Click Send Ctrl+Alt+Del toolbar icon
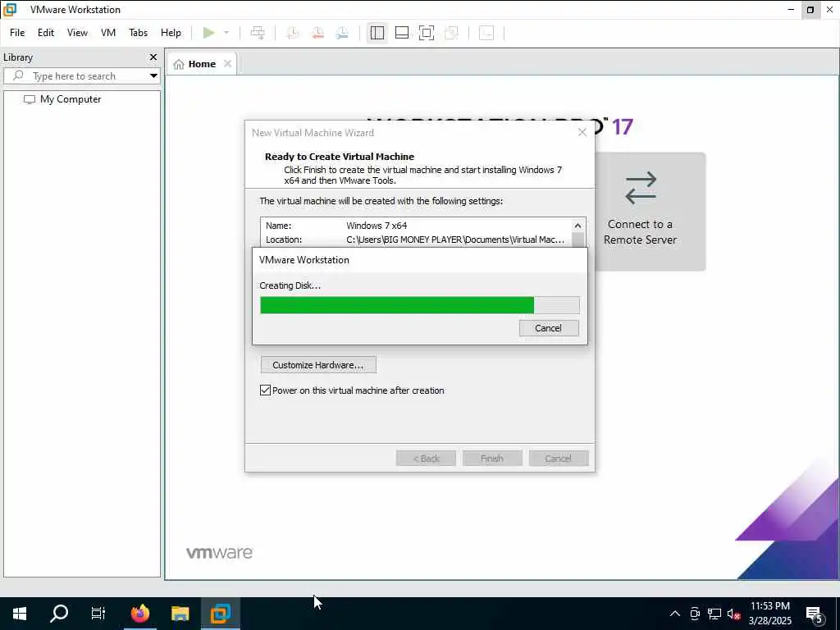 (258, 33)
